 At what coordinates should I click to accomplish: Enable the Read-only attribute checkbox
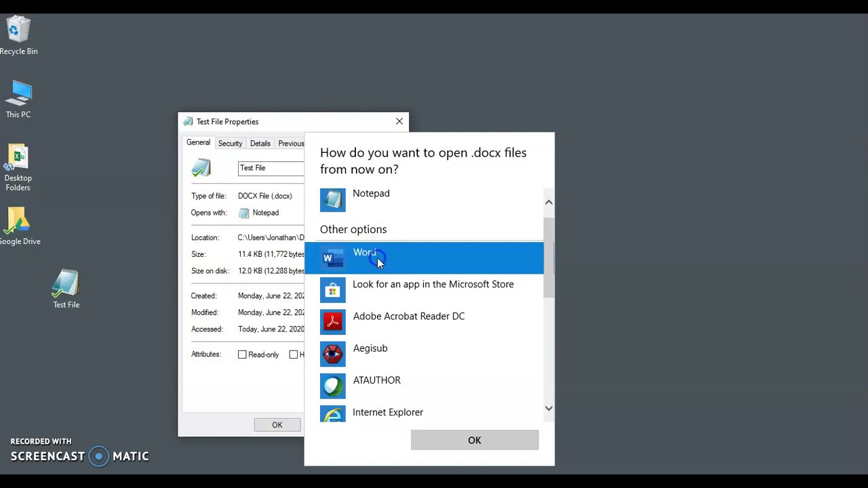click(x=242, y=354)
